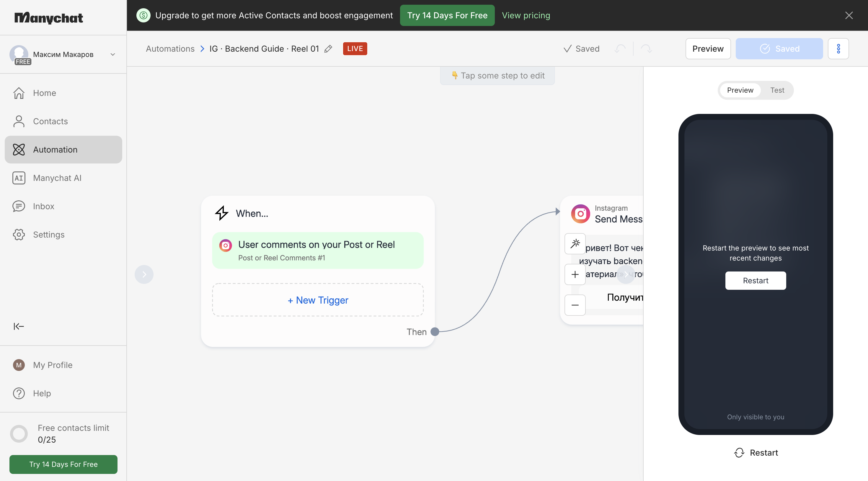
Task: Collapse the sidebar with arrow icon
Action: (19, 326)
